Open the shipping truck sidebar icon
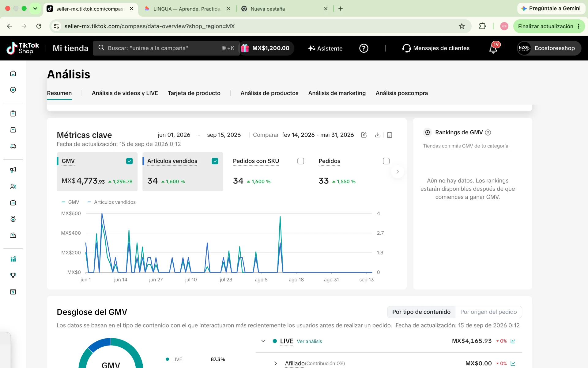588x368 pixels. pos(13,146)
